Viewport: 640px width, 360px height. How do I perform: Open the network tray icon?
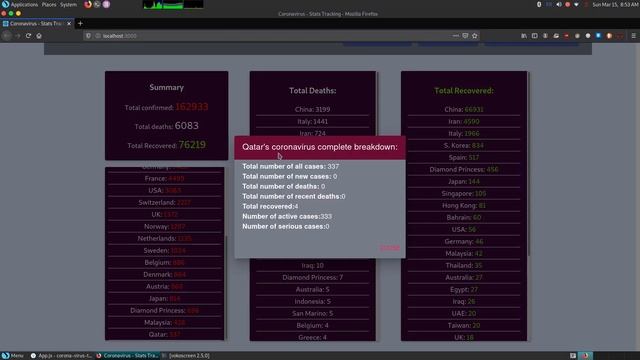576,4
